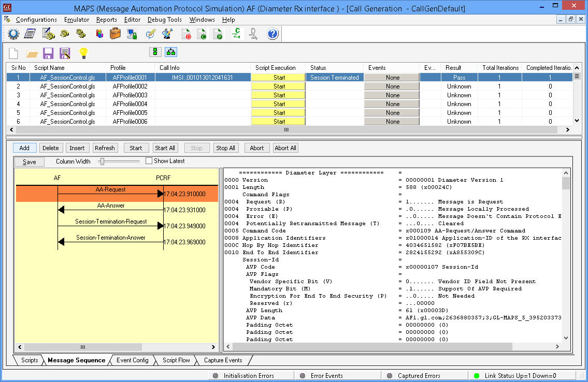Click the Start All button
The image size is (588, 382).
click(165, 148)
